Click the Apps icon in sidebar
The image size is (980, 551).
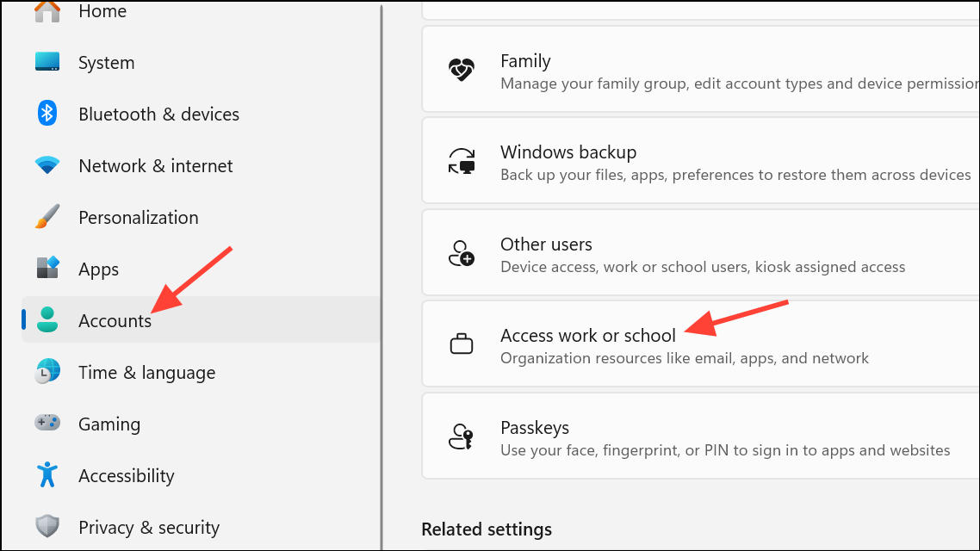tap(46, 269)
